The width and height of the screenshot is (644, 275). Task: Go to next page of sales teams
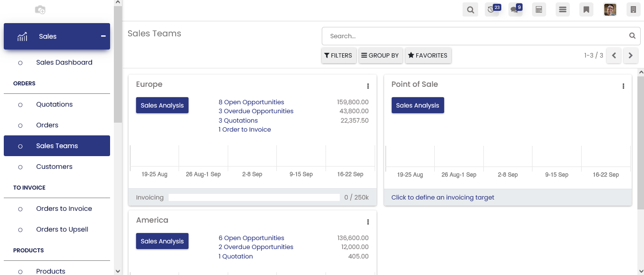tap(630, 55)
